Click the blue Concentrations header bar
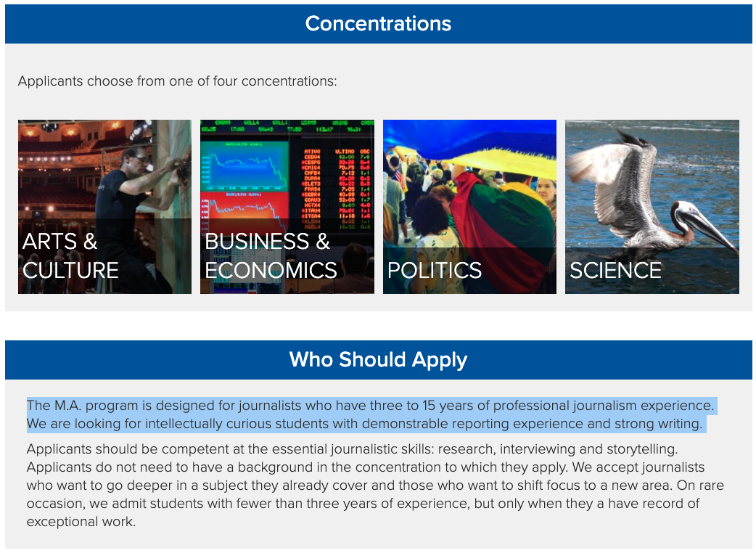This screenshot has height=553, width=756. 378,24
